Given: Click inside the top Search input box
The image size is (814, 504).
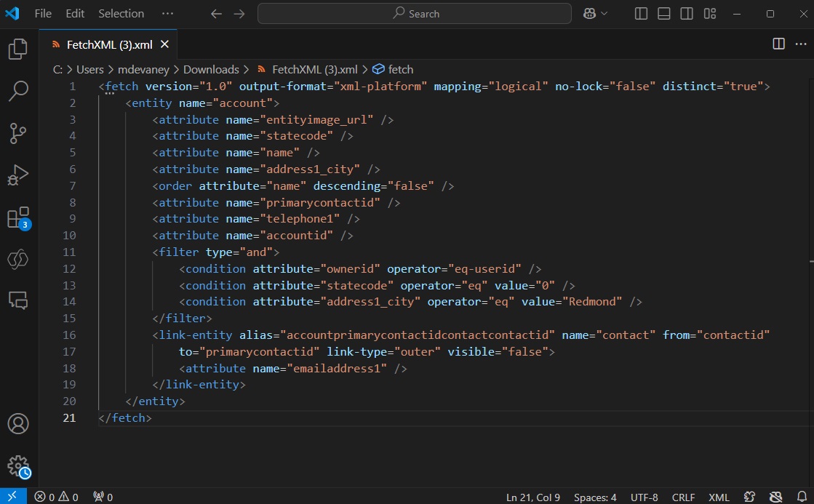Looking at the screenshot, I should [414, 13].
